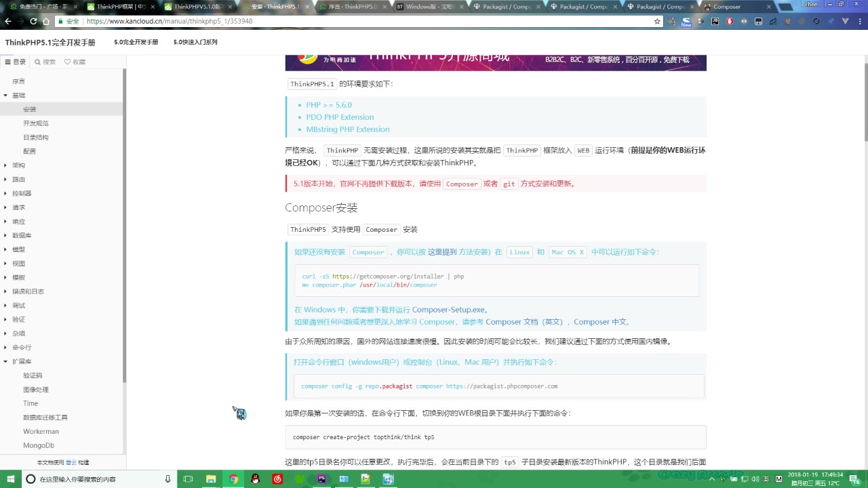Open QQ penguin from the taskbar
Image resolution: width=868 pixels, height=488 pixels.
click(x=255, y=479)
